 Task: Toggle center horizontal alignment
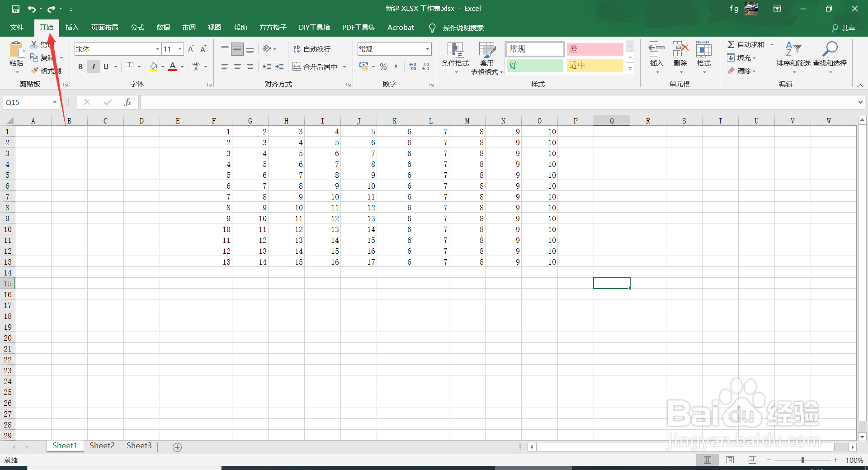237,66
